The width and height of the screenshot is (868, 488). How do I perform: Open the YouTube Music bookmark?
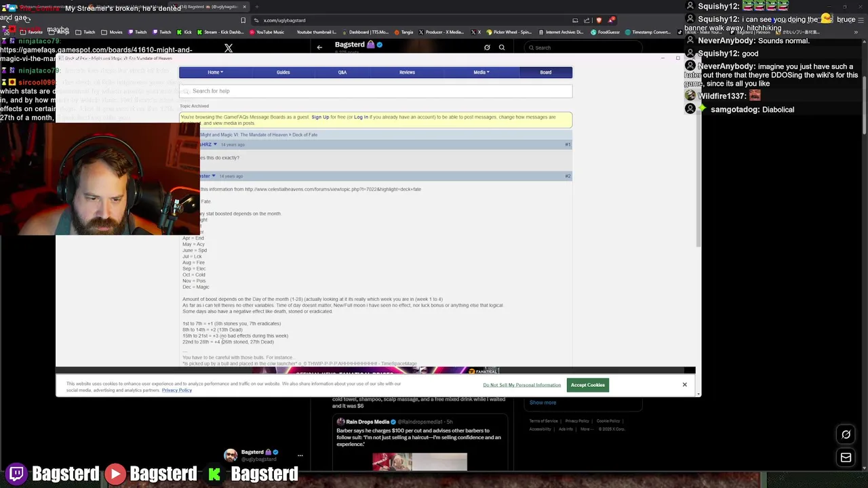pyautogui.click(x=267, y=32)
